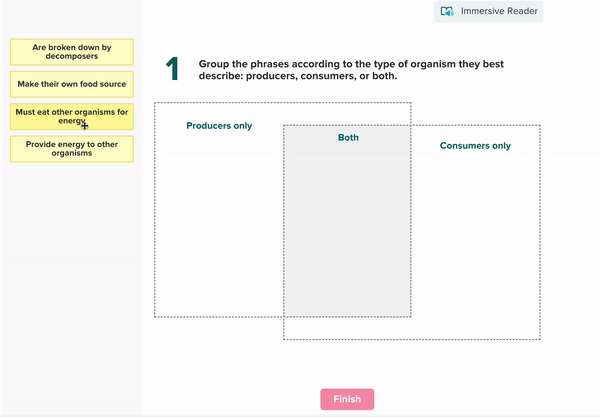Click the question instruction text
600x419 pixels.
pos(350,70)
